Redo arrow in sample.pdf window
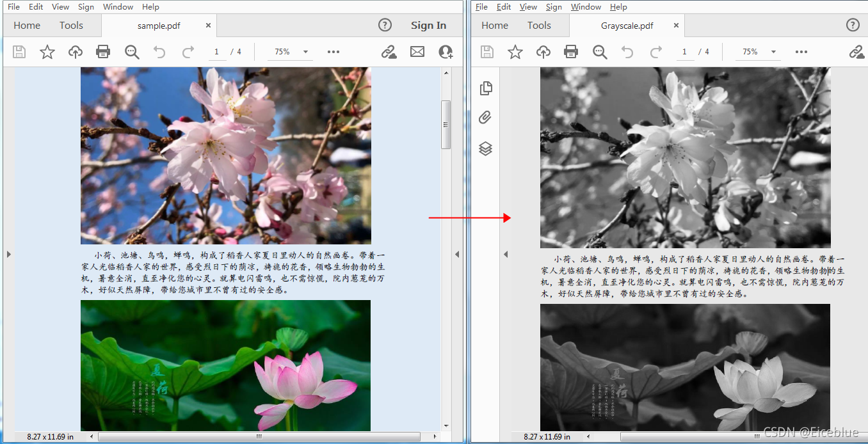 pyautogui.click(x=188, y=52)
